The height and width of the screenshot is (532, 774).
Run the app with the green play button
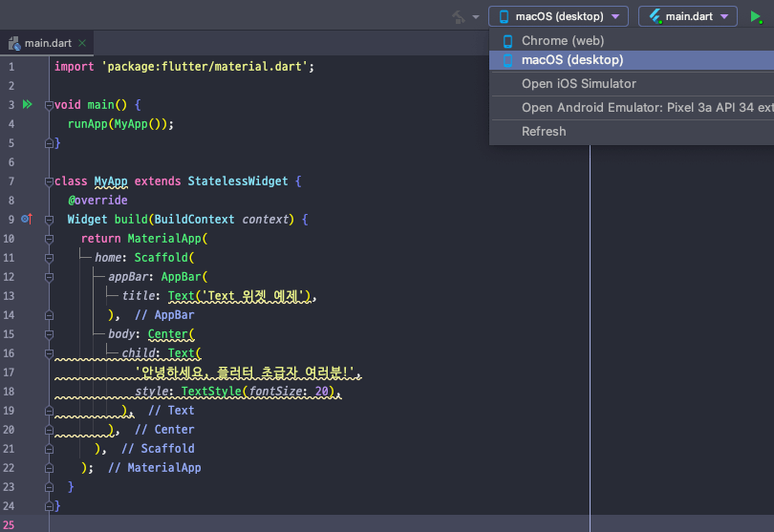(x=755, y=17)
